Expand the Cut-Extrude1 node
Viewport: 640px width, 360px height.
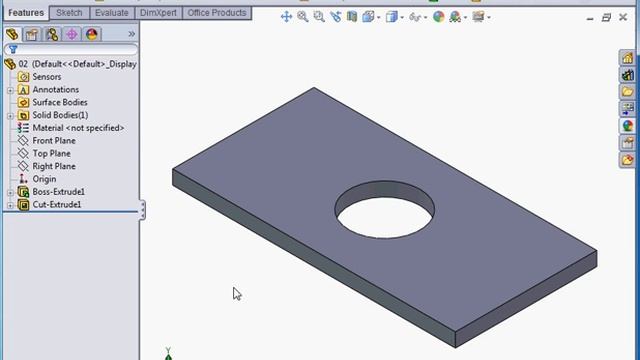(10, 205)
